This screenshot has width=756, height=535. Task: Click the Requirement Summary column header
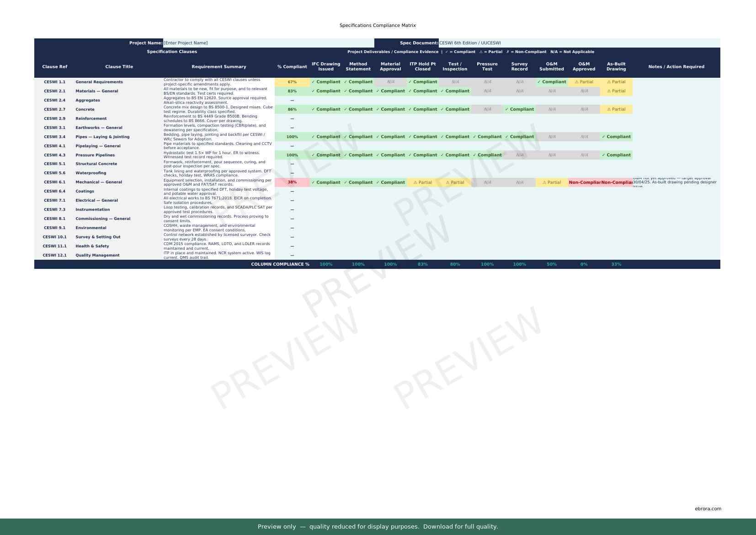coord(218,67)
